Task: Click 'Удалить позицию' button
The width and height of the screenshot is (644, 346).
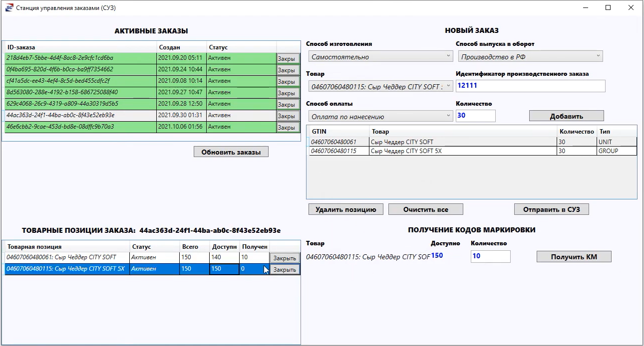Action: point(345,209)
